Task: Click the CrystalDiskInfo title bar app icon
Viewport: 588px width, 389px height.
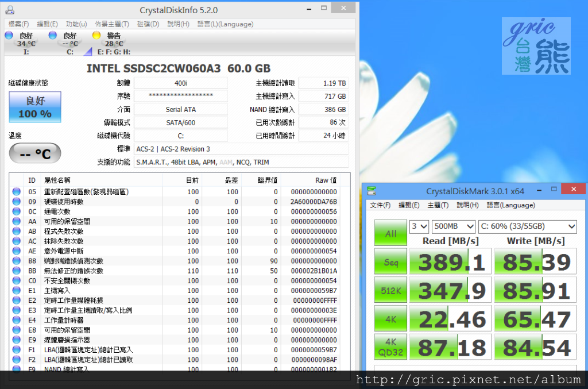Action: coord(10,10)
